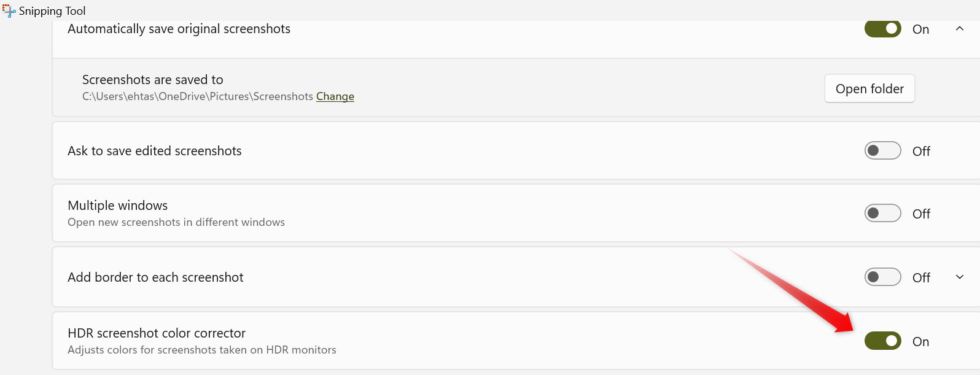Click the Add border to each screenshot label
This screenshot has width=980, height=375.
point(155,277)
